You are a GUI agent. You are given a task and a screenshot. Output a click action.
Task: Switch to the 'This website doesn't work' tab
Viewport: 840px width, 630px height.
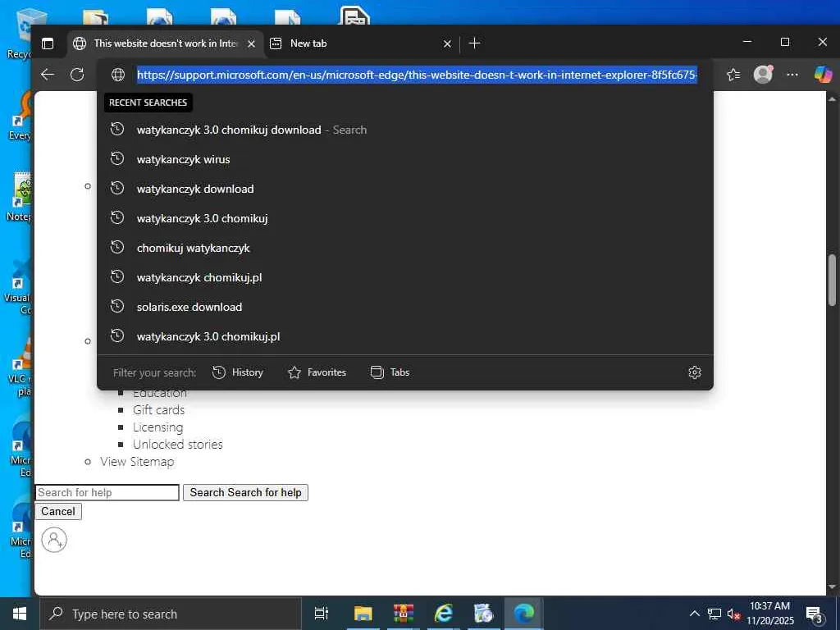pos(166,43)
